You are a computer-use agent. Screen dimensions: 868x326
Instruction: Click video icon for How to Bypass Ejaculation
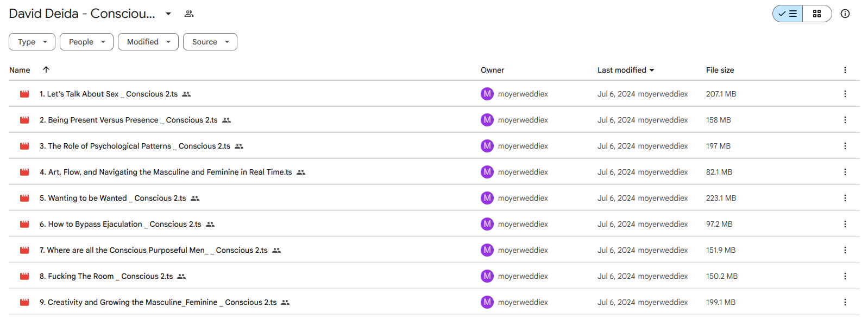point(24,224)
